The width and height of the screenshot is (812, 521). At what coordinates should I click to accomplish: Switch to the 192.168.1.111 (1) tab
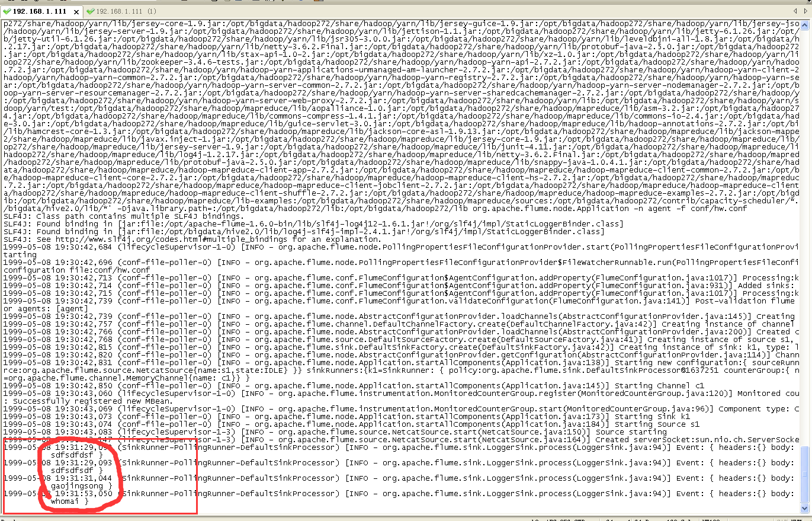click(x=121, y=11)
